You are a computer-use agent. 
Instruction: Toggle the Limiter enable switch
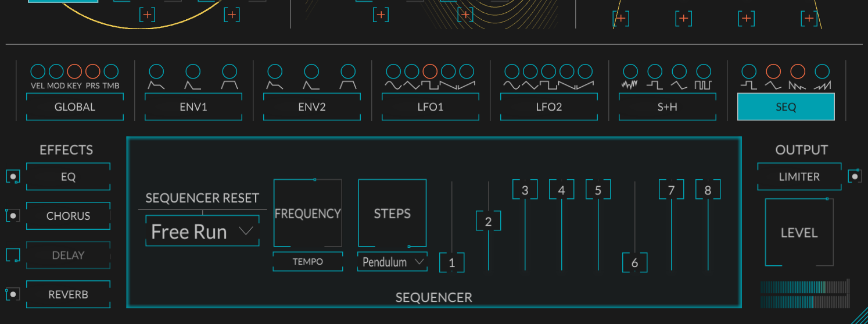tap(854, 176)
